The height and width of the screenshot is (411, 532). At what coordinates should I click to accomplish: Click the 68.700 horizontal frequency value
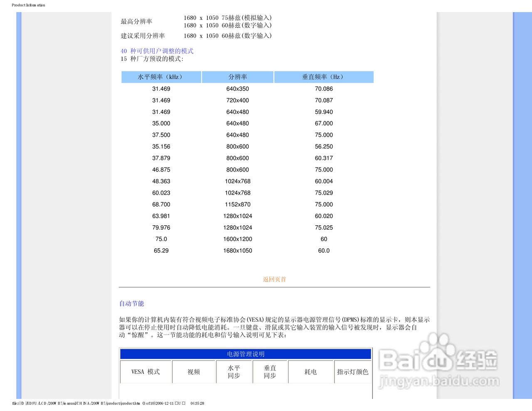[161, 204]
